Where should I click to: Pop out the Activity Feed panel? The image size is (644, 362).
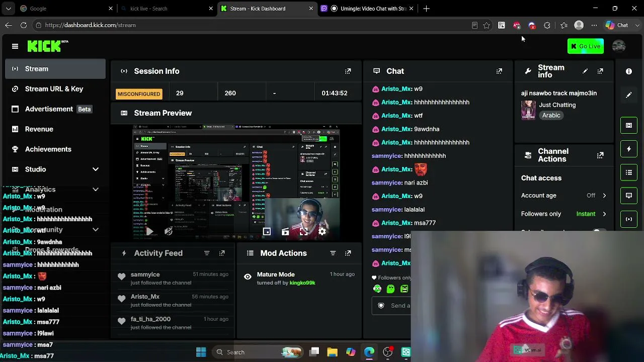coord(222,253)
